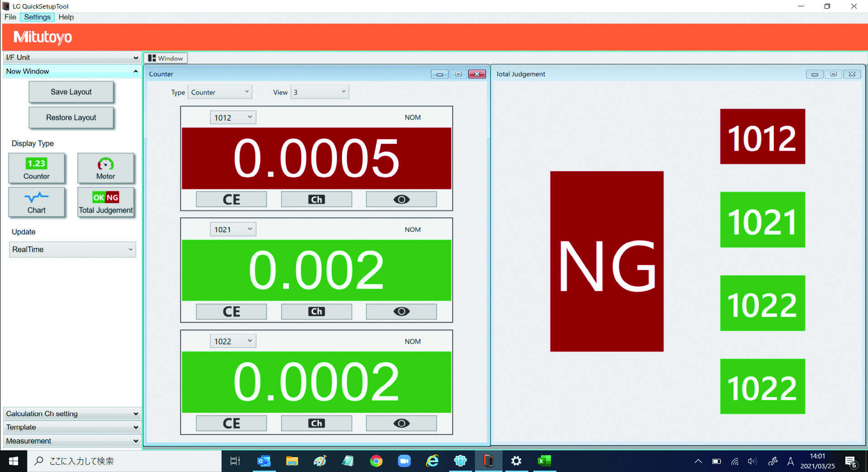
Task: Click the Ch button under channel 1012
Action: click(316, 199)
